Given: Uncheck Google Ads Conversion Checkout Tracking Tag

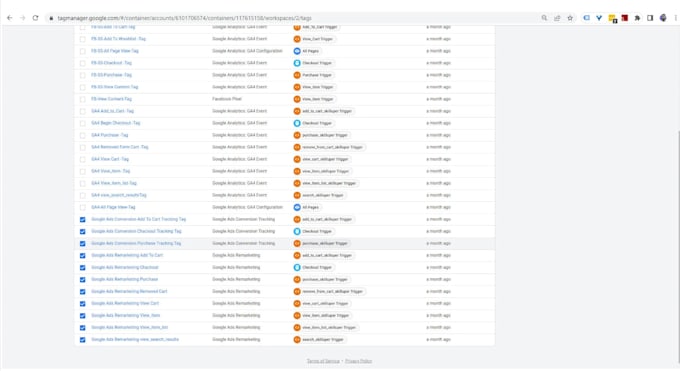Looking at the screenshot, I should [x=82, y=231].
